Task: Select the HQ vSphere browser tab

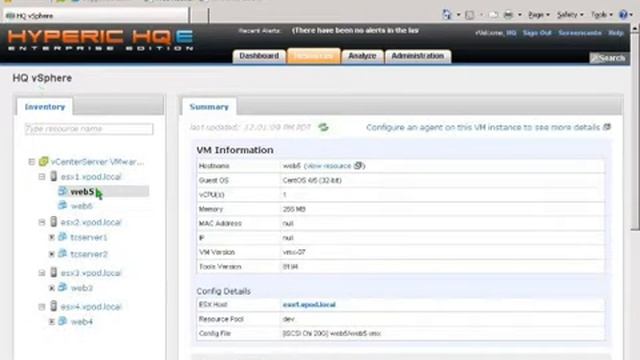Action: click(96, 16)
